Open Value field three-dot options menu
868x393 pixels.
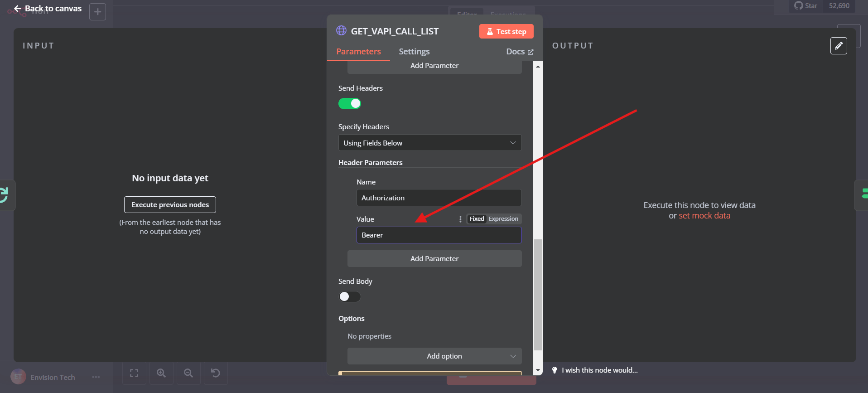pyautogui.click(x=460, y=219)
